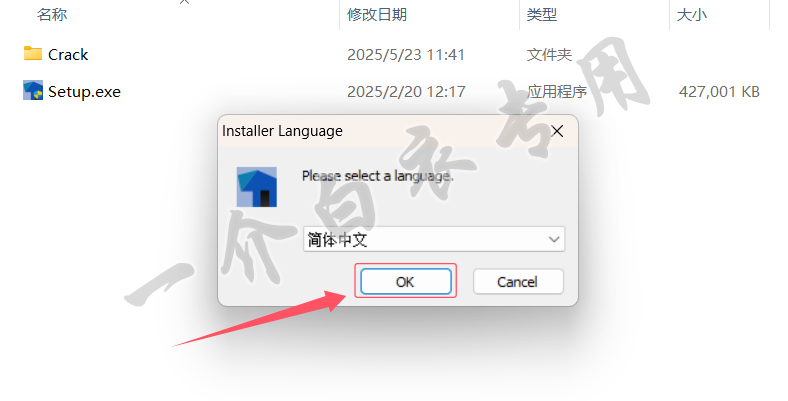788x401 pixels.
Task: Click the 427,001 KB size cell
Action: (x=719, y=91)
